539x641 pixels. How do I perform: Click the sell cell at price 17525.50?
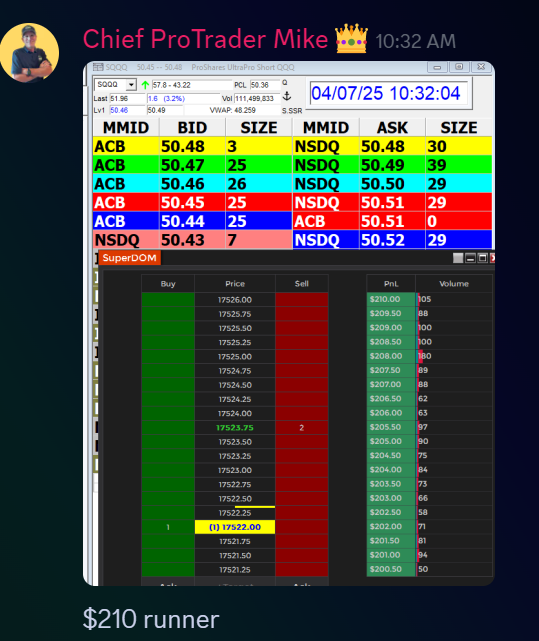[x=302, y=328]
